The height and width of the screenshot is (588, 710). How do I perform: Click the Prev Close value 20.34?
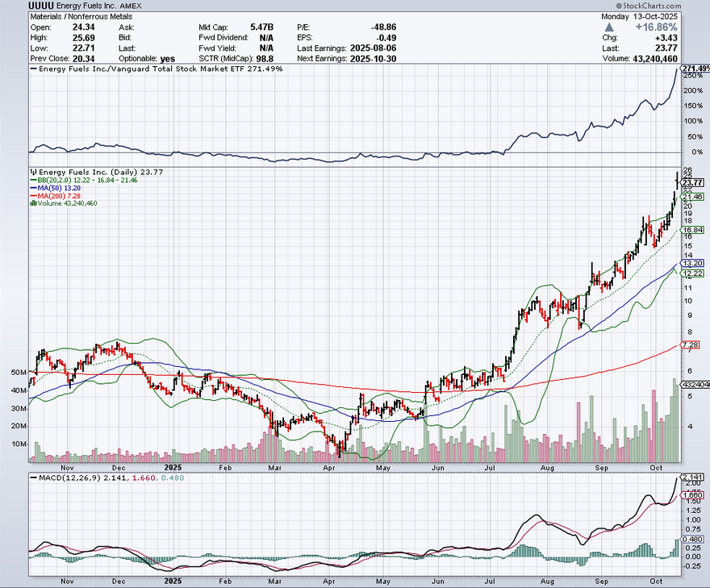click(84, 59)
